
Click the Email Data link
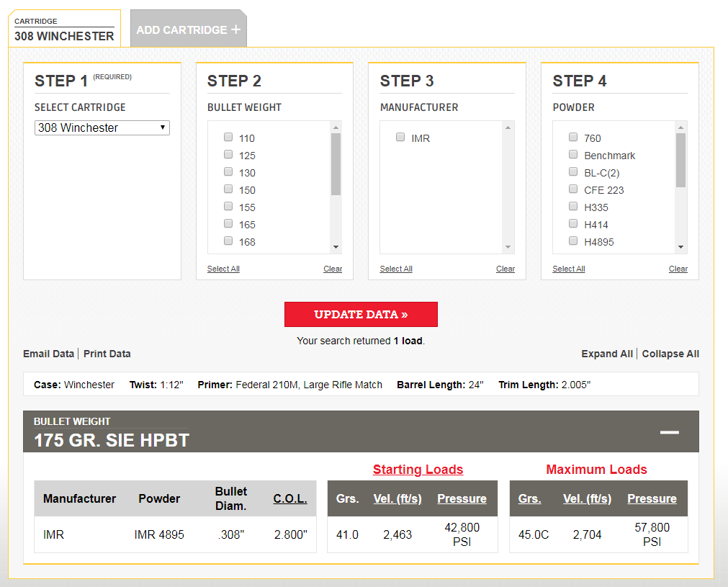coord(49,354)
